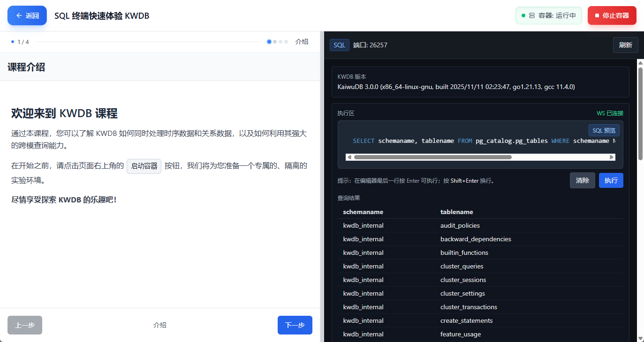Click the panel splitter handle between panes
The width and height of the screenshot is (644, 342).
coord(322,186)
